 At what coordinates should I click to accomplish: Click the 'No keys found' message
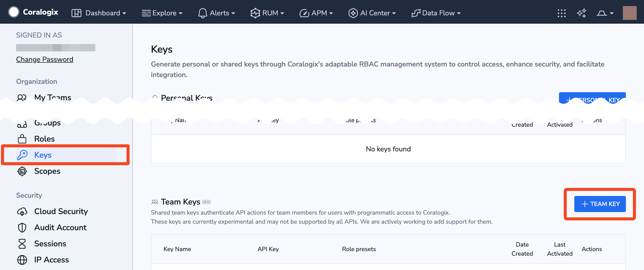pos(388,149)
